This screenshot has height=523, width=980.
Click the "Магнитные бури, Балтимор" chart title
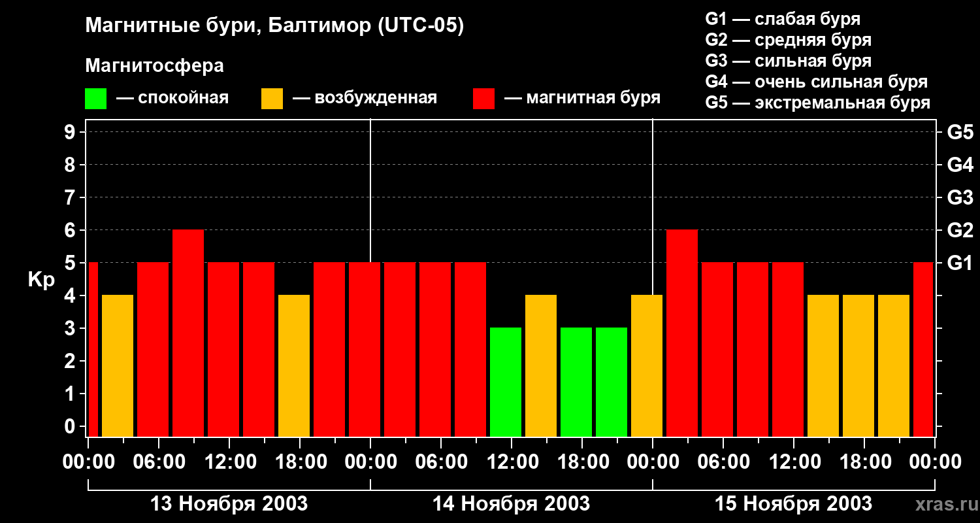(x=274, y=26)
